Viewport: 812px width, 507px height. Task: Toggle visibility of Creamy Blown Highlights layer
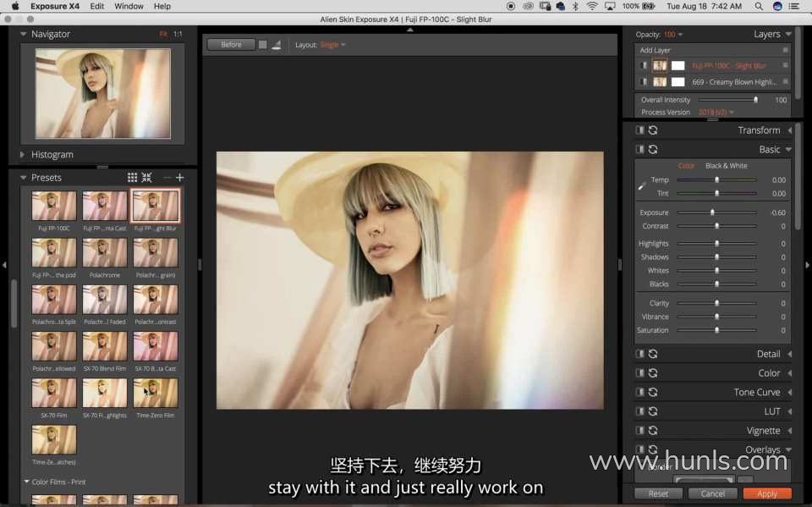(644, 82)
